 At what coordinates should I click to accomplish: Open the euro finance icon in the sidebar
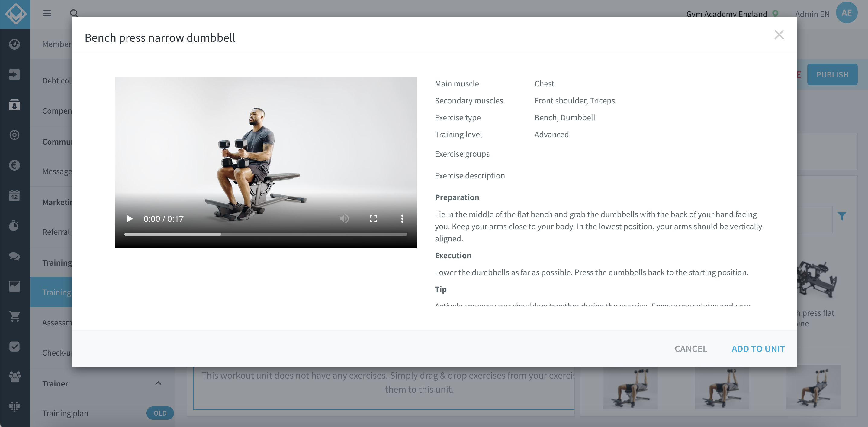14,165
